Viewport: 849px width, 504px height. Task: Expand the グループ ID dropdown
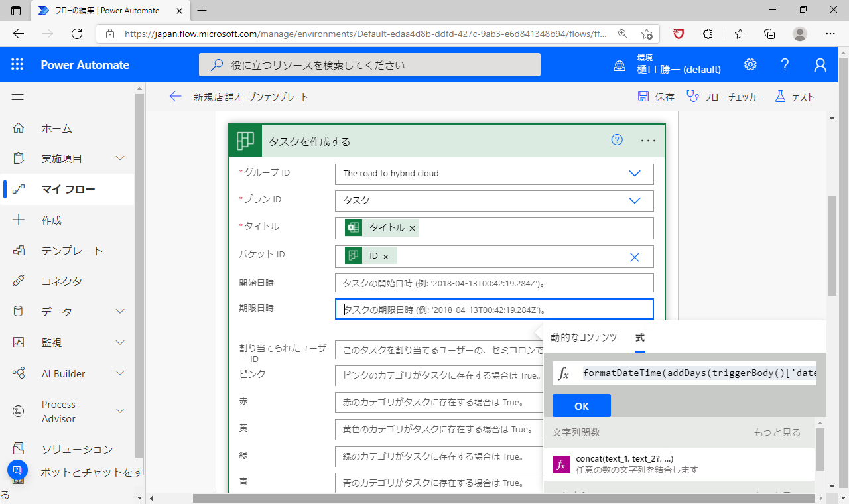635,174
